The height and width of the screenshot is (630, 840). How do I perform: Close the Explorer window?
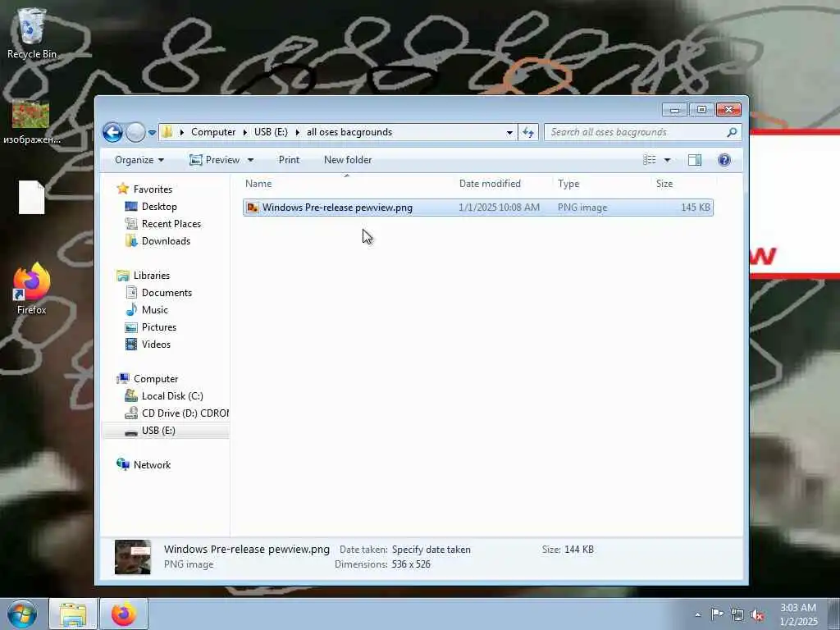pos(728,110)
